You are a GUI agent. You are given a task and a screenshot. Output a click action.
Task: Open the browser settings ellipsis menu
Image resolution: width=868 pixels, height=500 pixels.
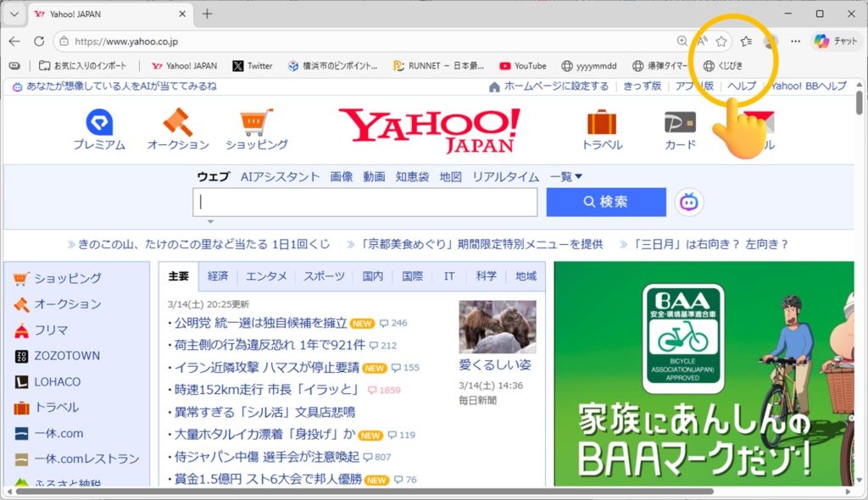[795, 41]
